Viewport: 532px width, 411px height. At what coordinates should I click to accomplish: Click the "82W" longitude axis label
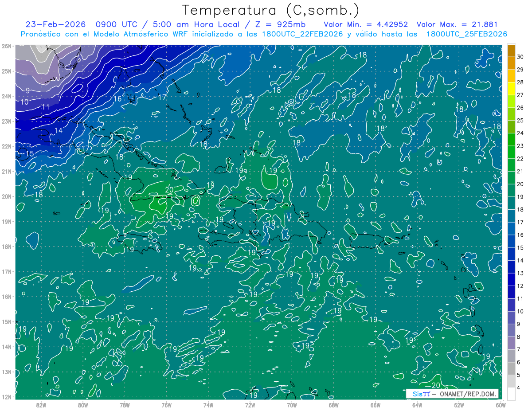pyautogui.click(x=41, y=405)
